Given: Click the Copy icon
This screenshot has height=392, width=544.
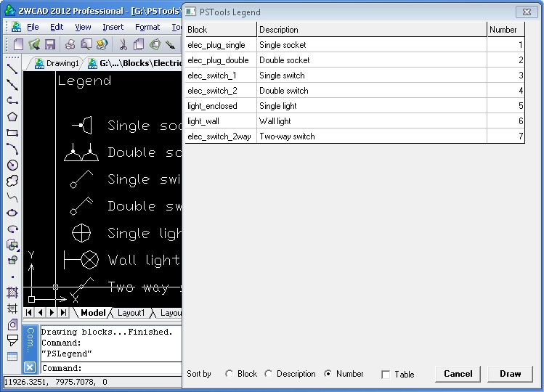Looking at the screenshot, I should pos(139,44).
